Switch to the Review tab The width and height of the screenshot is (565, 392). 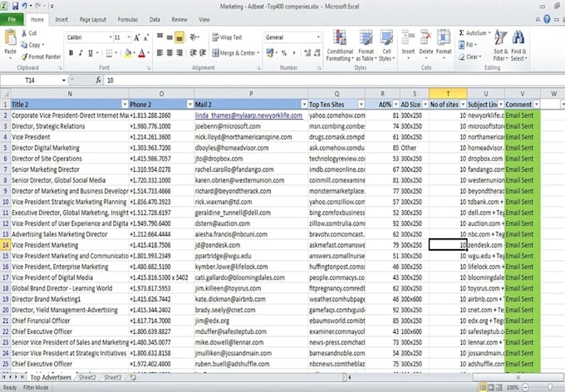tap(179, 19)
